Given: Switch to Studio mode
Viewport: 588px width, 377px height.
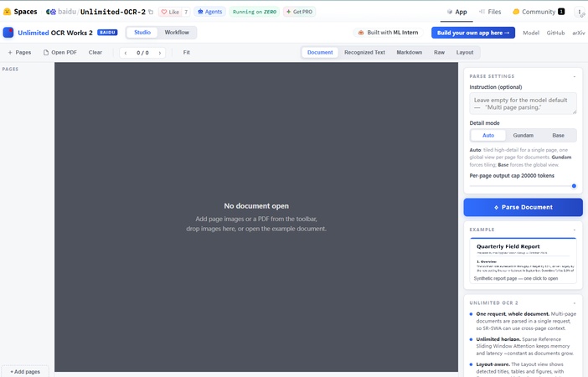Looking at the screenshot, I should click(142, 33).
